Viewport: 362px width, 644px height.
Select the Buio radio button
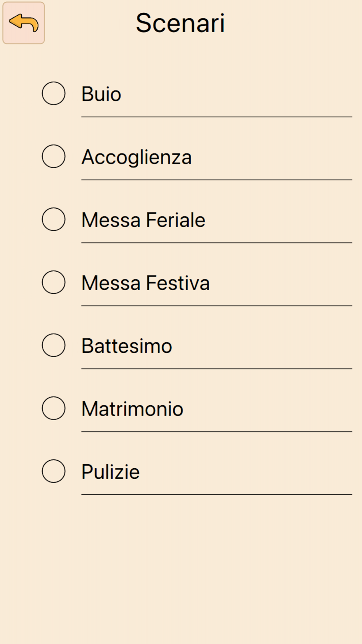coord(54,93)
